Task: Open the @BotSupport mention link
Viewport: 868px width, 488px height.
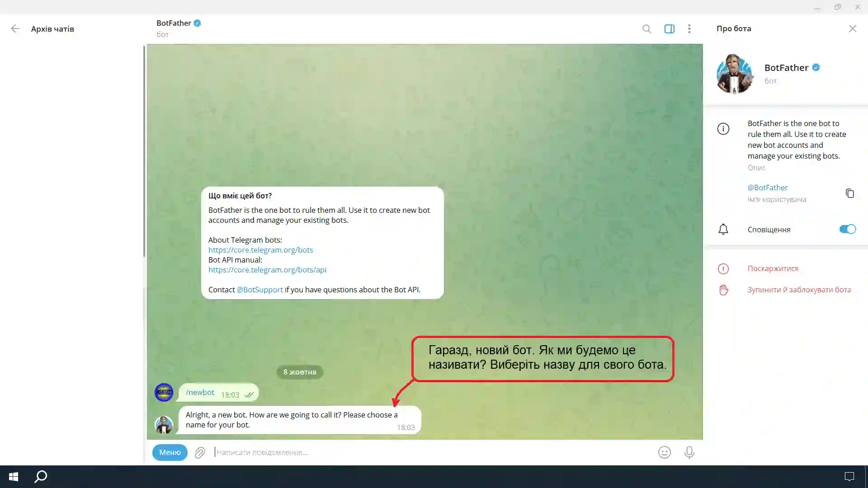Action: click(259, 290)
